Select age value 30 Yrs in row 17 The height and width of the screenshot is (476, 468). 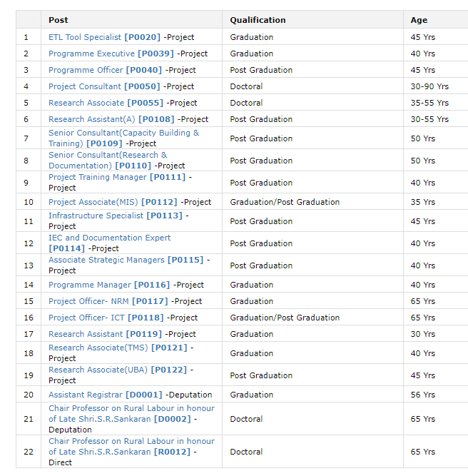pyautogui.click(x=423, y=334)
